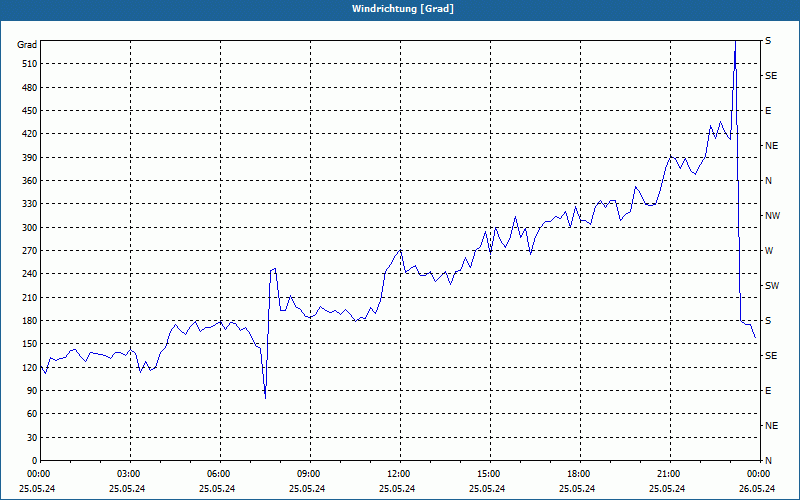Select the 330 tick label

click(29, 204)
